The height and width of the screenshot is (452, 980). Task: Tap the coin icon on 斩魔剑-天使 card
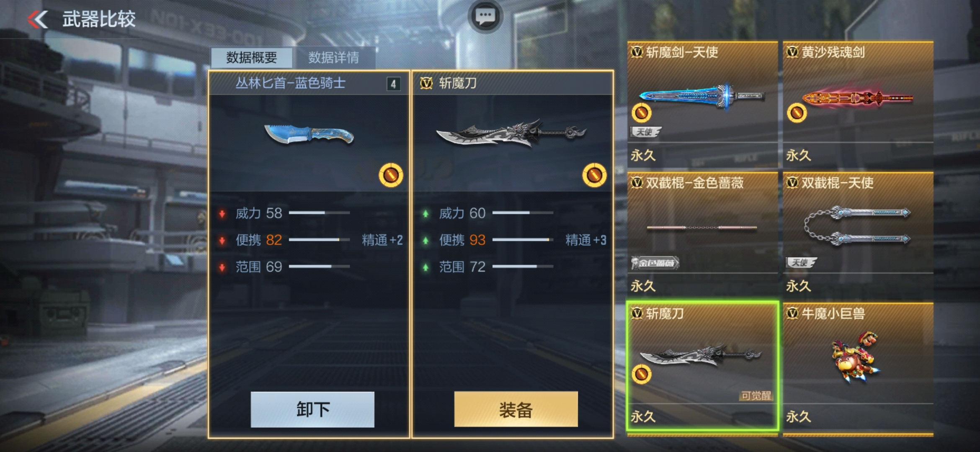[x=641, y=112]
